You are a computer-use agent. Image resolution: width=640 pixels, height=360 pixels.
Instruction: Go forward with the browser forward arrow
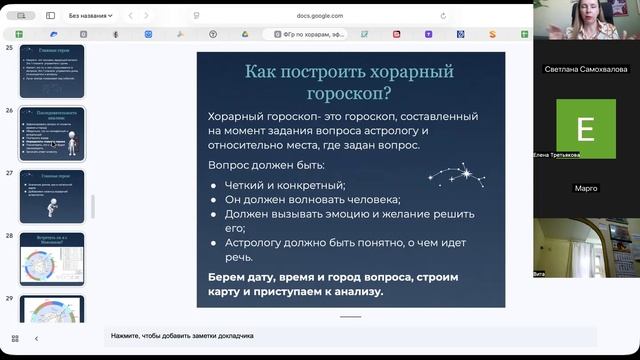click(146, 16)
